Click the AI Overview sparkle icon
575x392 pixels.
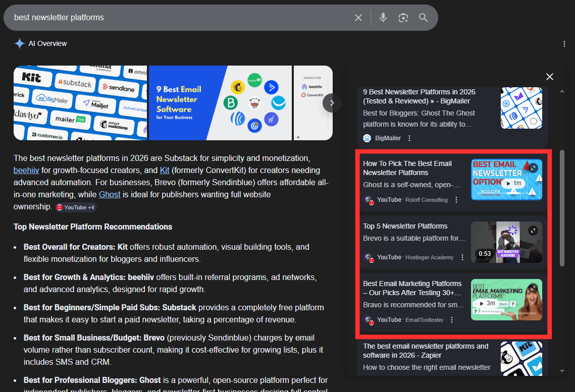pos(19,43)
